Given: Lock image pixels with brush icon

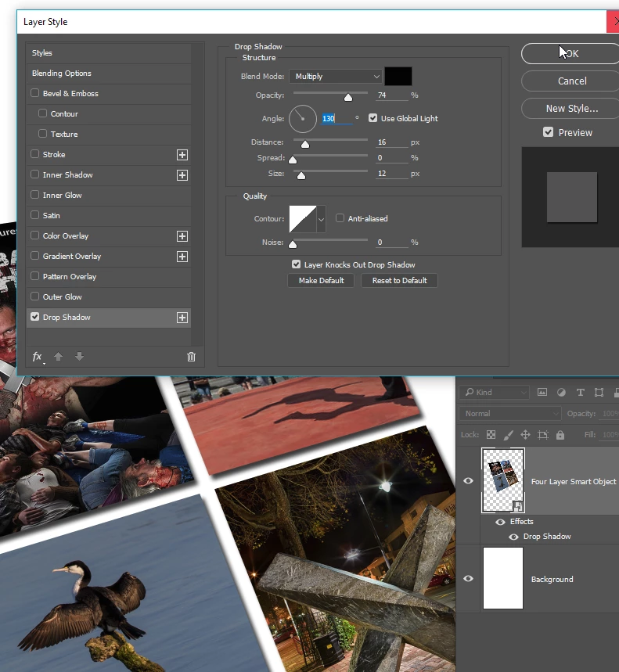Looking at the screenshot, I should (509, 435).
